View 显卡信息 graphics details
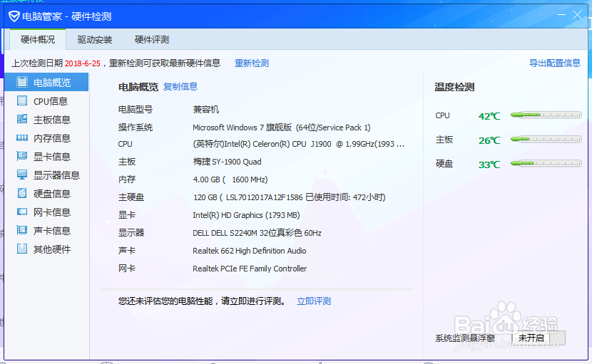 click(46, 157)
